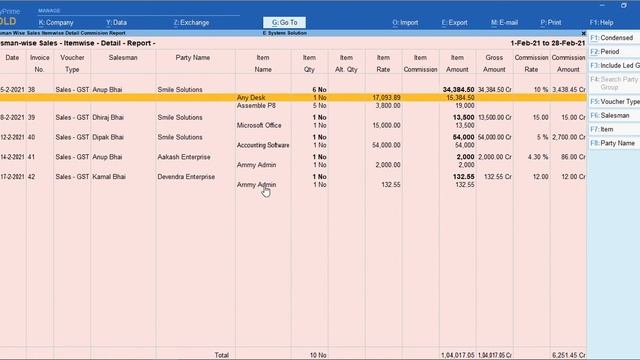Image resolution: width=640 pixels, height=360 pixels.
Task: Select the highlighted Any Desk item row
Action: click(293, 98)
